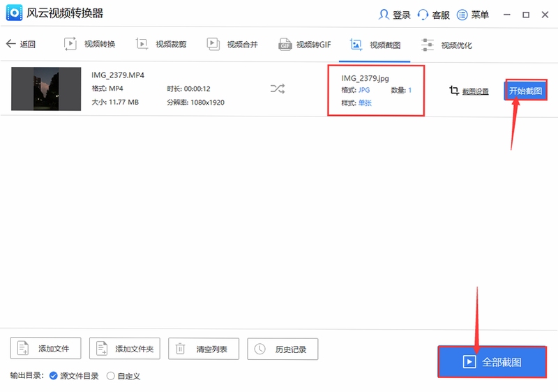Click the 视频裁剪 crop tab icon
558x392 pixels.
pos(142,44)
